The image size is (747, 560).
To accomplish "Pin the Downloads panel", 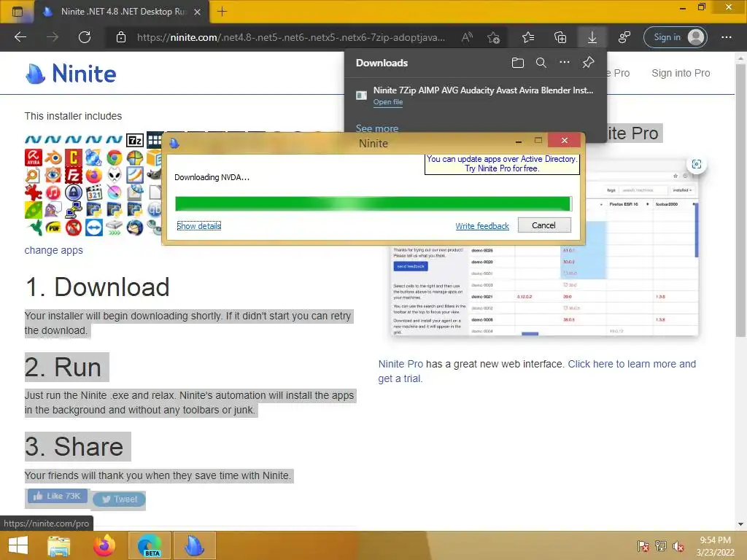I will (589, 63).
